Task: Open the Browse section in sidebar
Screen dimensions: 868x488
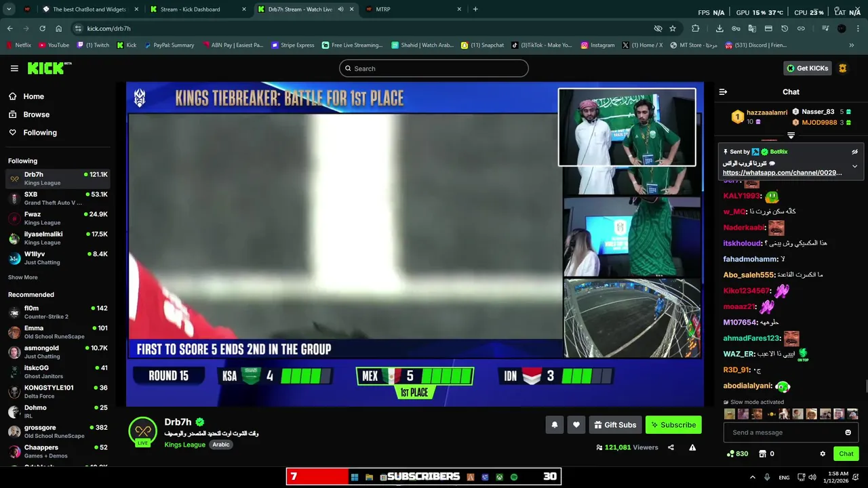Action: 36,115
